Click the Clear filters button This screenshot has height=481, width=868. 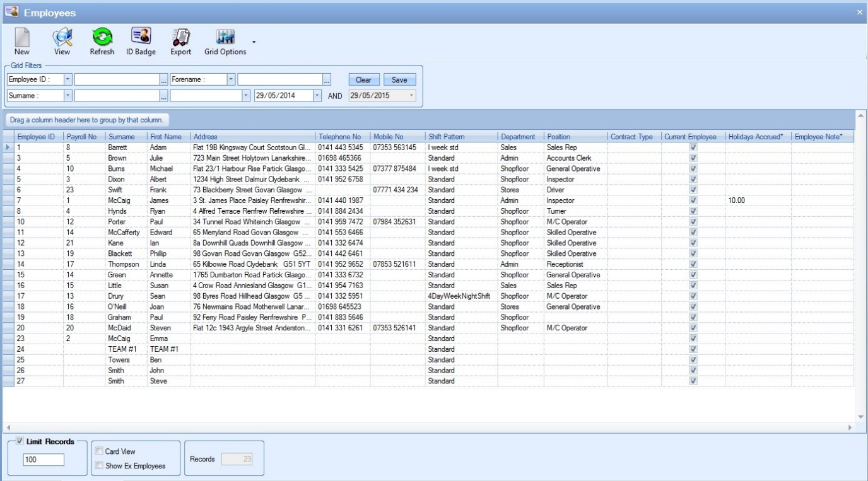[x=363, y=80]
